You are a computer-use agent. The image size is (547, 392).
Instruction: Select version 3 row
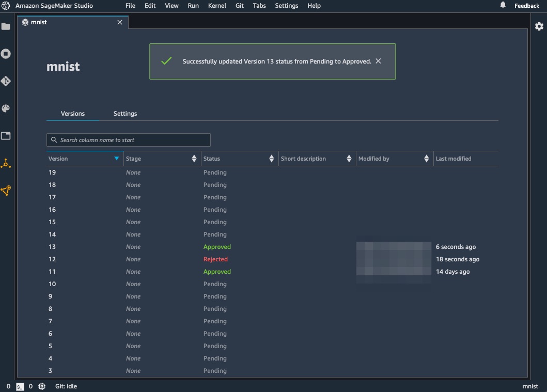click(272, 371)
